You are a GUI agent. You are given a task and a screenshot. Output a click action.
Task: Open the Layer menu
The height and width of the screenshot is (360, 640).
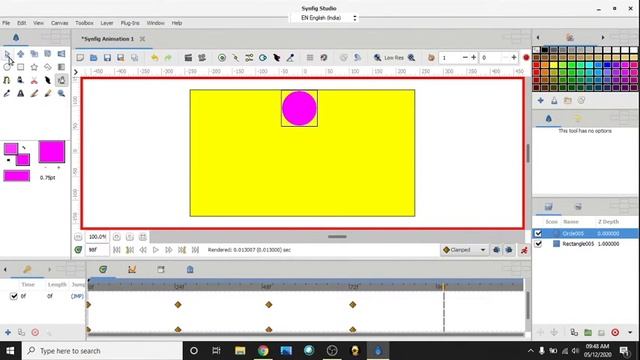(x=107, y=23)
